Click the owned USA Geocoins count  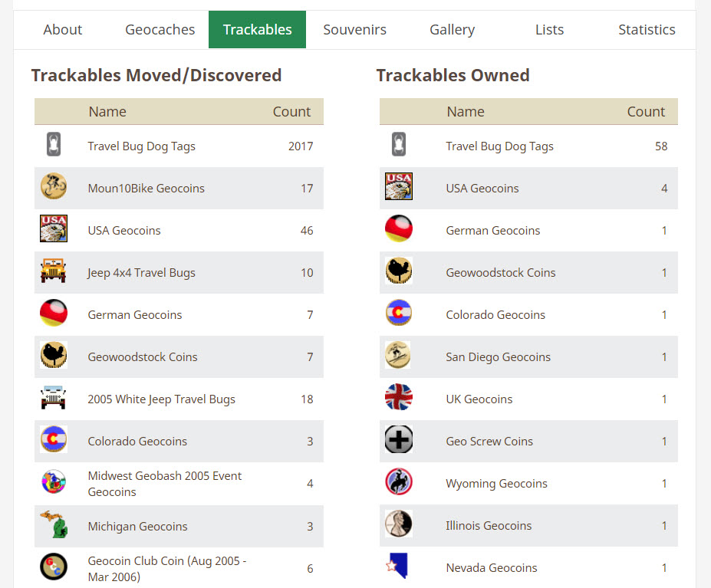[664, 189]
